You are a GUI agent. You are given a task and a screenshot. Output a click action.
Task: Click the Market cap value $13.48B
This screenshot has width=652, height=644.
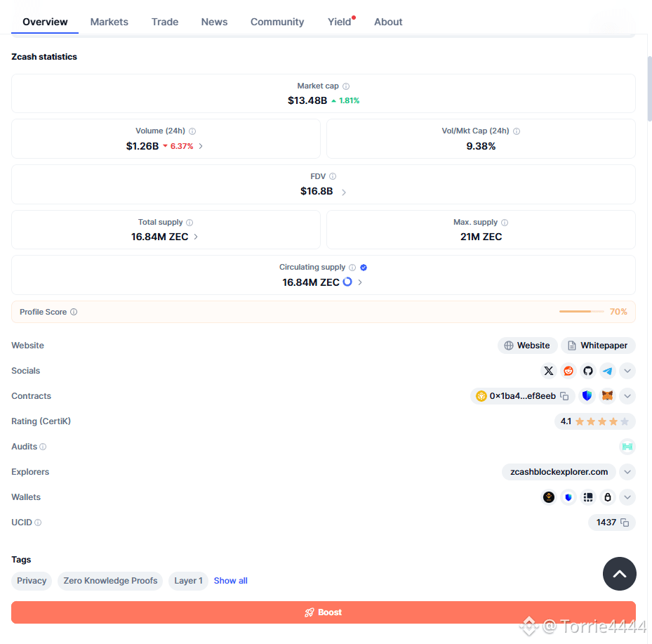tap(307, 100)
